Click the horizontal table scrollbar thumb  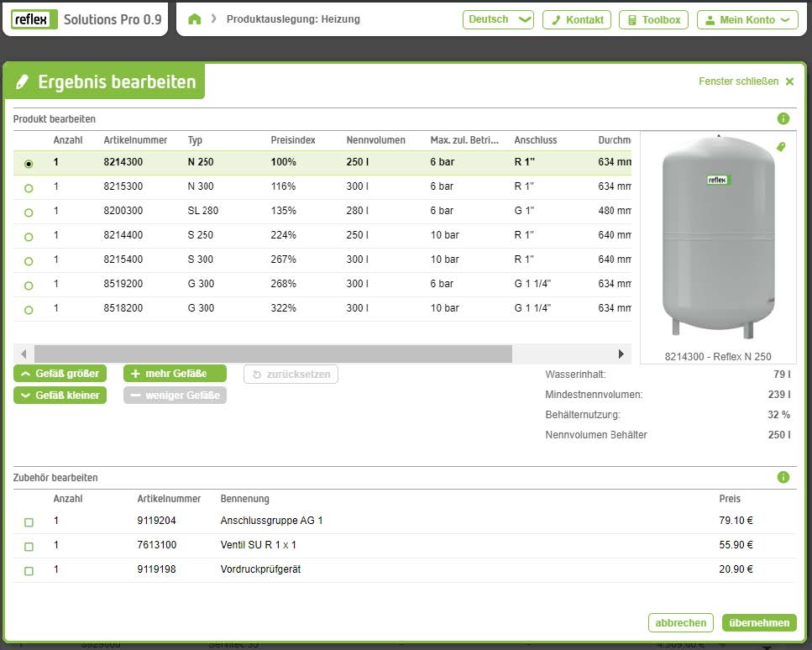tap(273, 354)
